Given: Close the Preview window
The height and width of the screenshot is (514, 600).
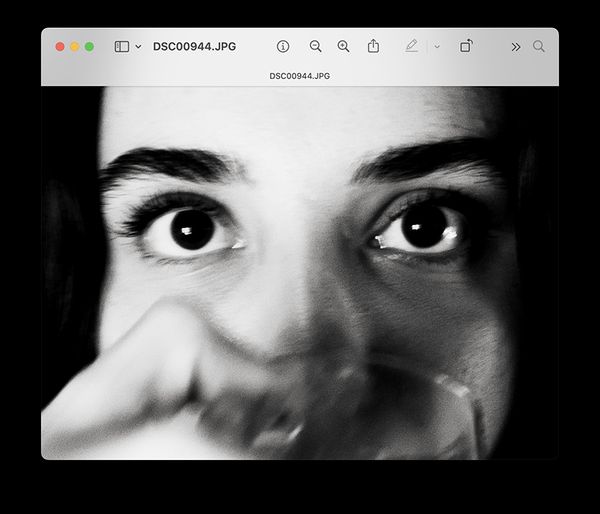Looking at the screenshot, I should pyautogui.click(x=60, y=47).
